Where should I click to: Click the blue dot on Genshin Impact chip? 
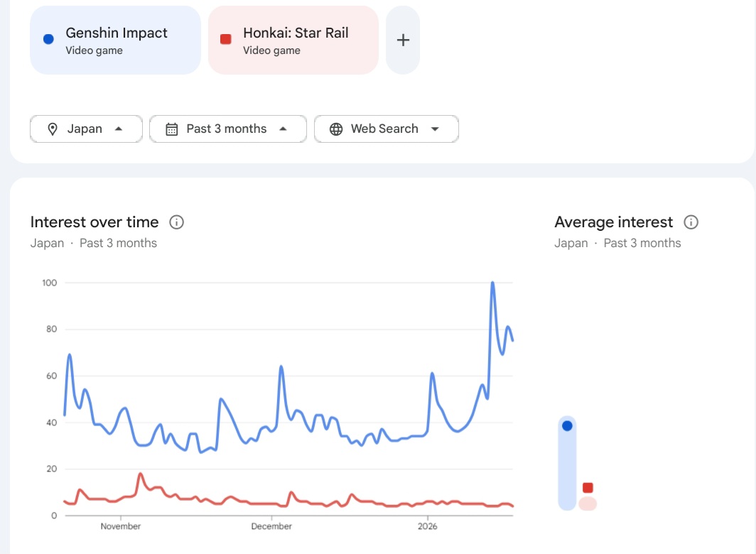(x=48, y=40)
